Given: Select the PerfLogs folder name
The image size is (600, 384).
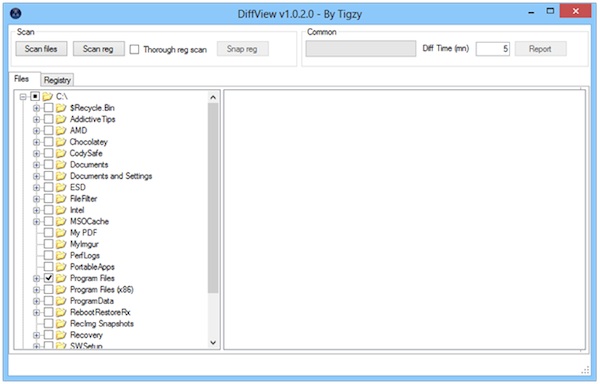Looking at the screenshot, I should pyautogui.click(x=85, y=255).
